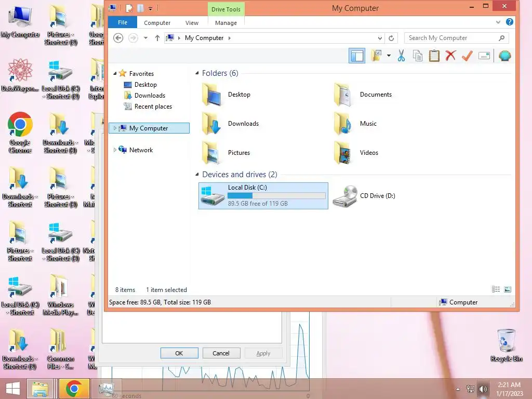532x399 pixels.
Task: Select the Downloads folder in Folders group
Action: pos(230,124)
